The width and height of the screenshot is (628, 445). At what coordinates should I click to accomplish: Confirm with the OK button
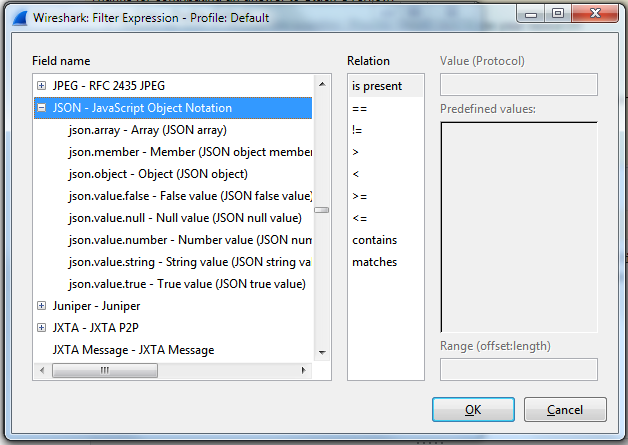click(x=473, y=409)
